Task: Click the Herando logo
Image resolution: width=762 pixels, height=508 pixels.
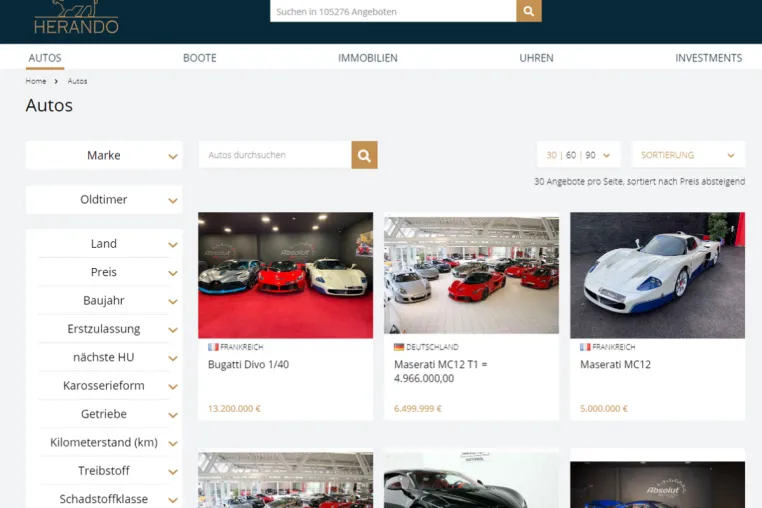Action: pyautogui.click(x=76, y=17)
